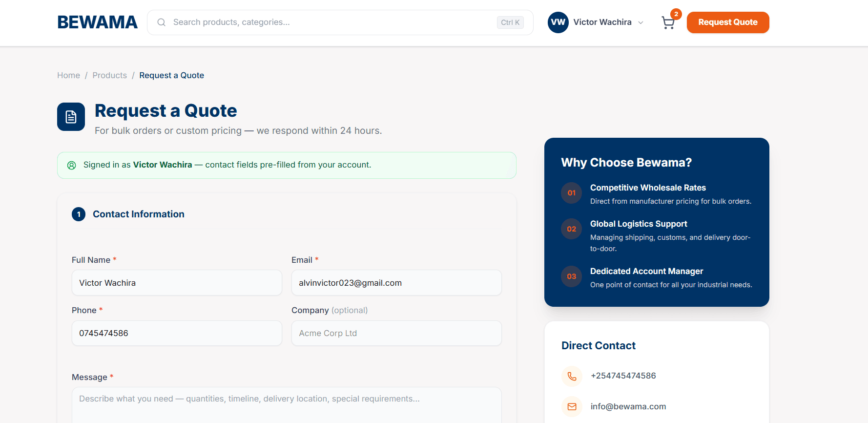868x423 pixels.
Task: Click the "Competitive Wholesale Rates" title
Action: 648,188
